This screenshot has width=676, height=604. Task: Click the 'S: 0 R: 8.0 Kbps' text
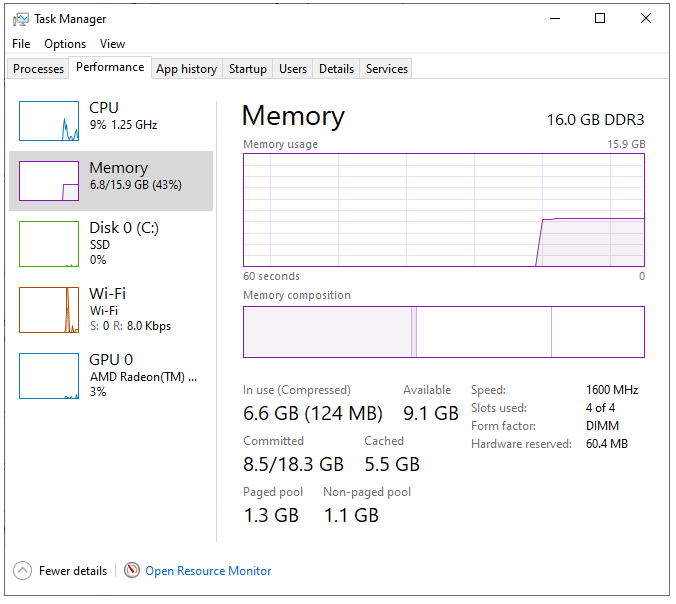130,325
